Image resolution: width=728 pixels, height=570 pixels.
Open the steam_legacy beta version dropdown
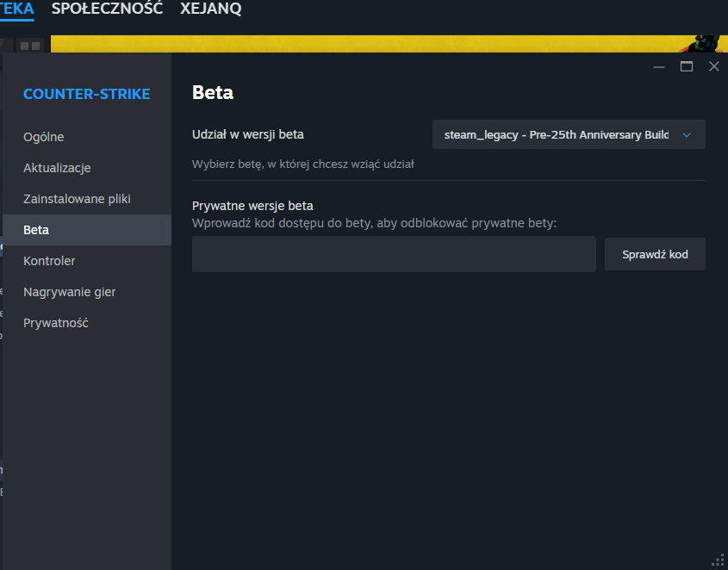[569, 134]
